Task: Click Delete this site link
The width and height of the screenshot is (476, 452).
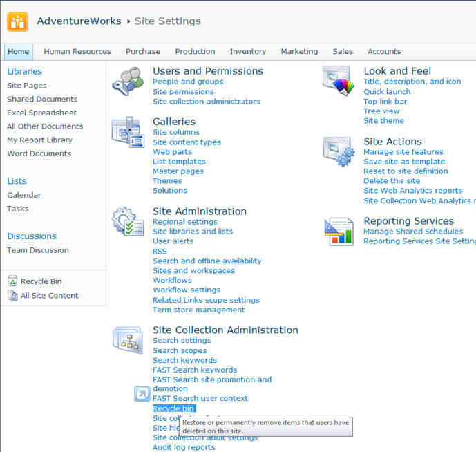Action: click(x=392, y=181)
